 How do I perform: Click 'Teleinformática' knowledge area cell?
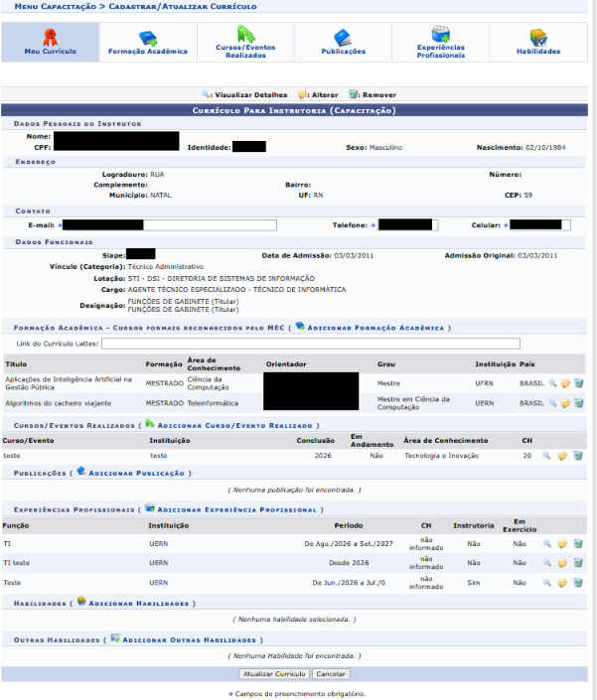[213, 403]
